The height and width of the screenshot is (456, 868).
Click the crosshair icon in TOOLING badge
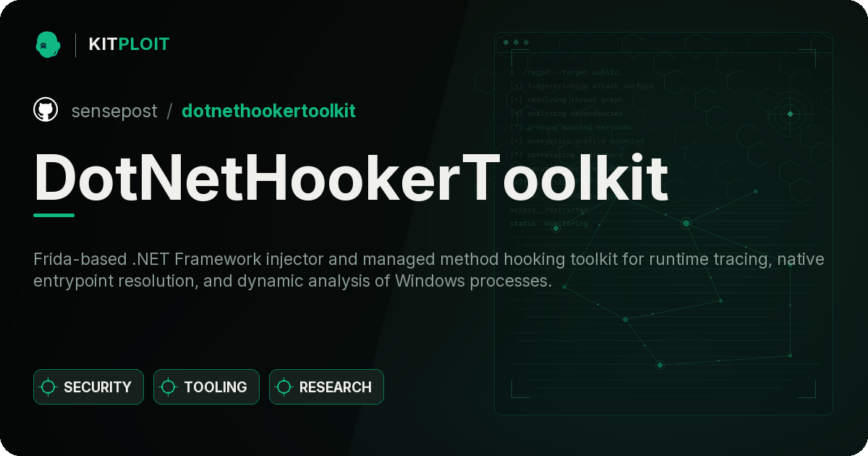169,387
